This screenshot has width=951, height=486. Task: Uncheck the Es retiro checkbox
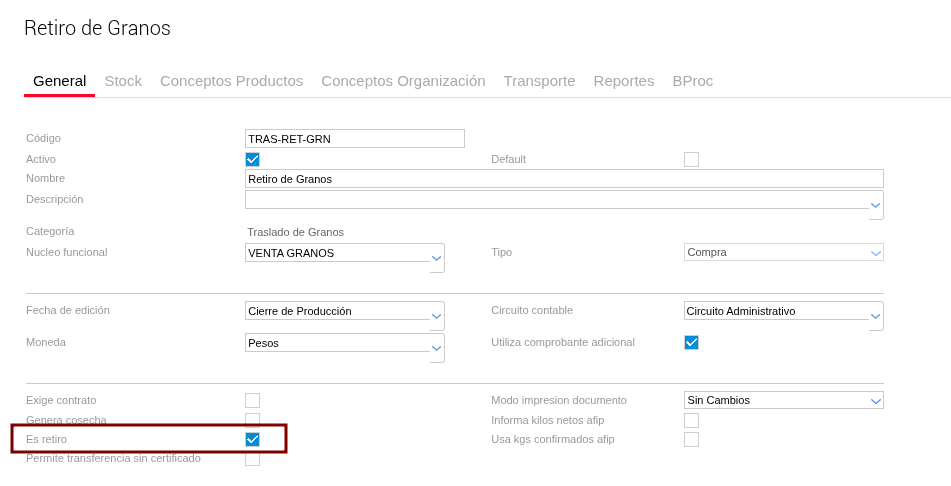coord(252,439)
